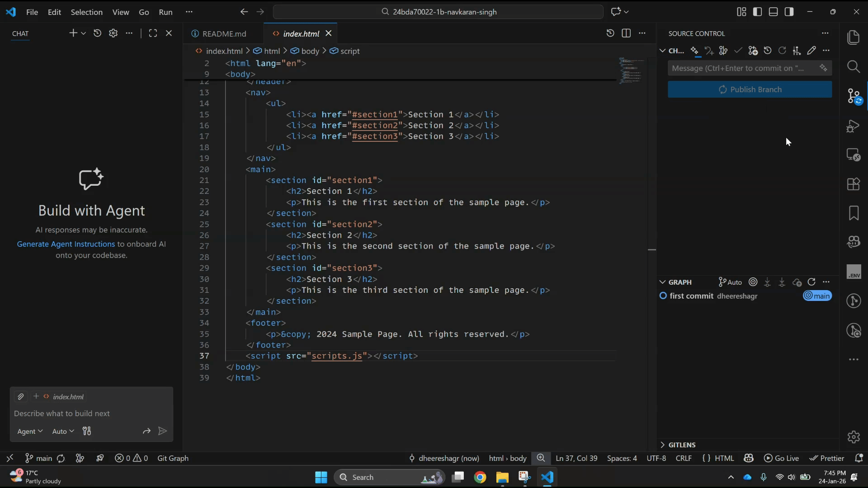Open the Extensions view icon
The height and width of the screenshot is (488, 868).
tap(853, 184)
